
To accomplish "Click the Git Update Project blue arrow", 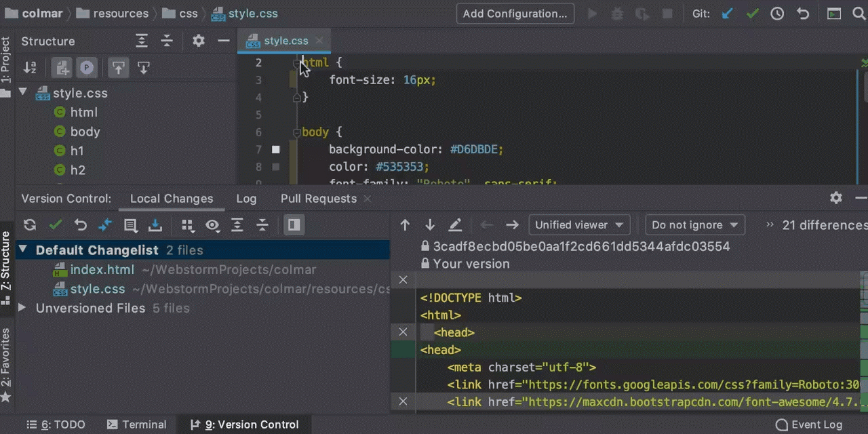I will [728, 14].
